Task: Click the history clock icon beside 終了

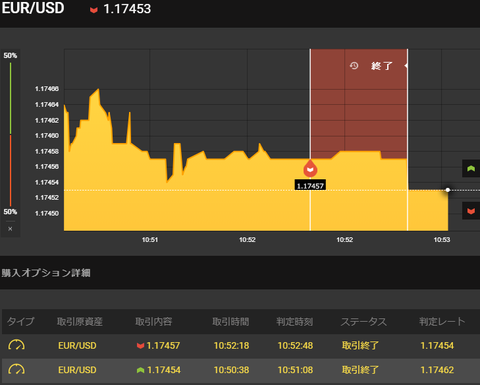Action: click(354, 66)
